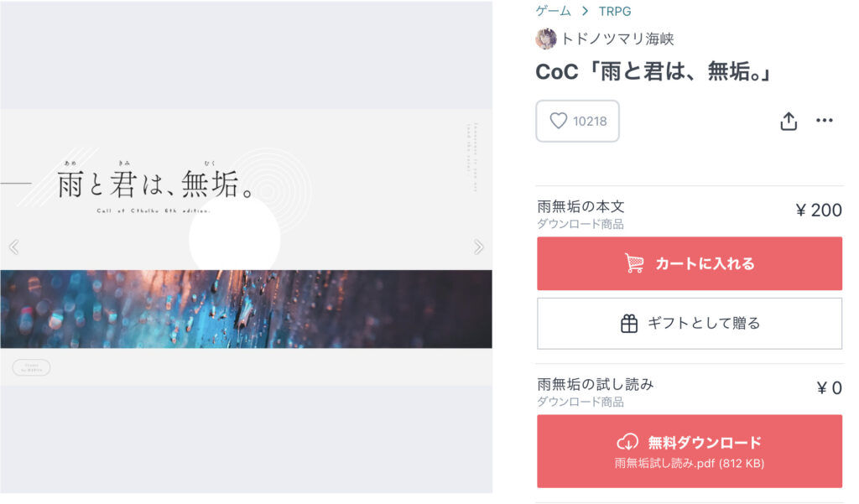
Task: Show the next image with right arrow
Action: (479, 247)
